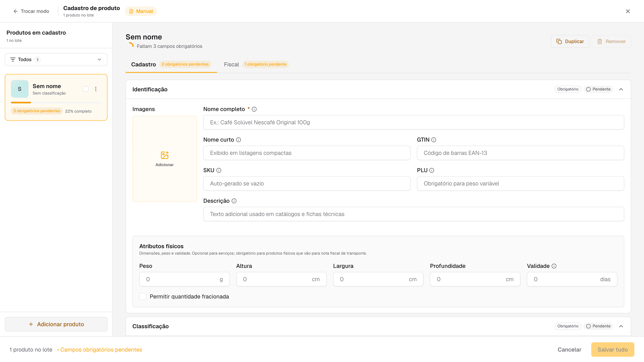Show info tooltip for Validade
The image size is (644, 362).
click(x=554, y=266)
